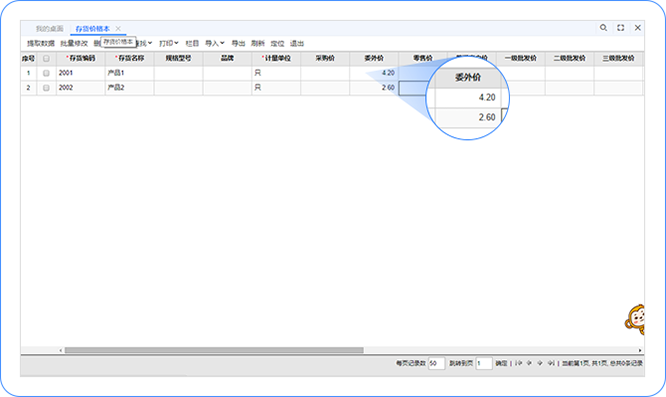666x397 pixels.
Task: Go to first page arrow
Action: (518, 363)
